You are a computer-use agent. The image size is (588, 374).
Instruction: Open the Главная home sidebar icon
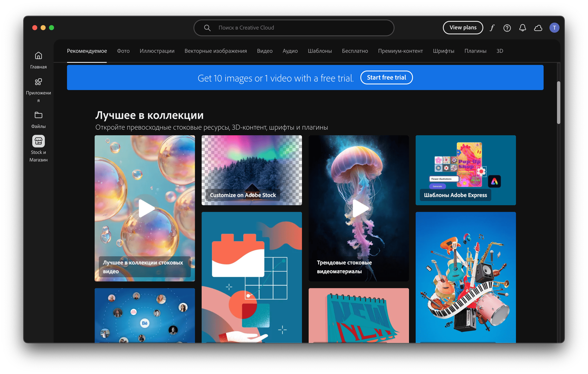tap(38, 56)
